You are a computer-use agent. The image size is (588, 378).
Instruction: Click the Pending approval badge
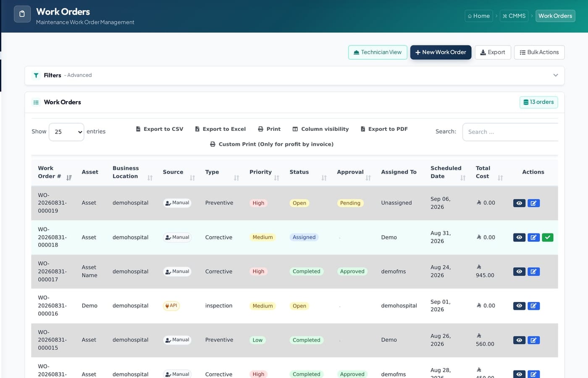point(350,203)
